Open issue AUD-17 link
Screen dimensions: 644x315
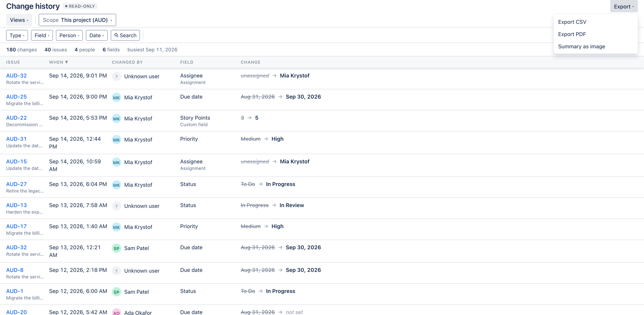pos(16,226)
